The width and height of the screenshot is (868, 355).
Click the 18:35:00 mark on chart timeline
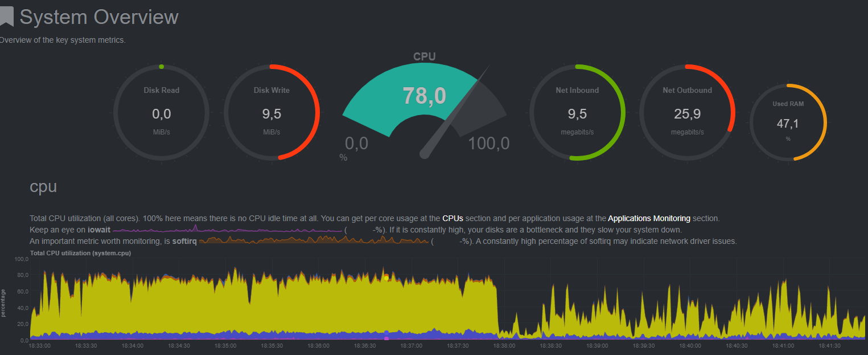click(225, 345)
